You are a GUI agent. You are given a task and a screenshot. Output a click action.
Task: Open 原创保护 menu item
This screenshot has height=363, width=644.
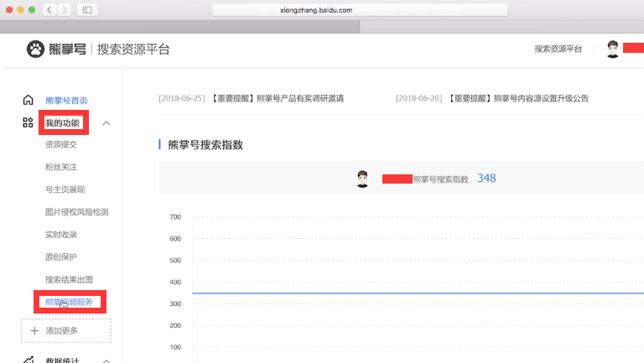[x=61, y=257]
